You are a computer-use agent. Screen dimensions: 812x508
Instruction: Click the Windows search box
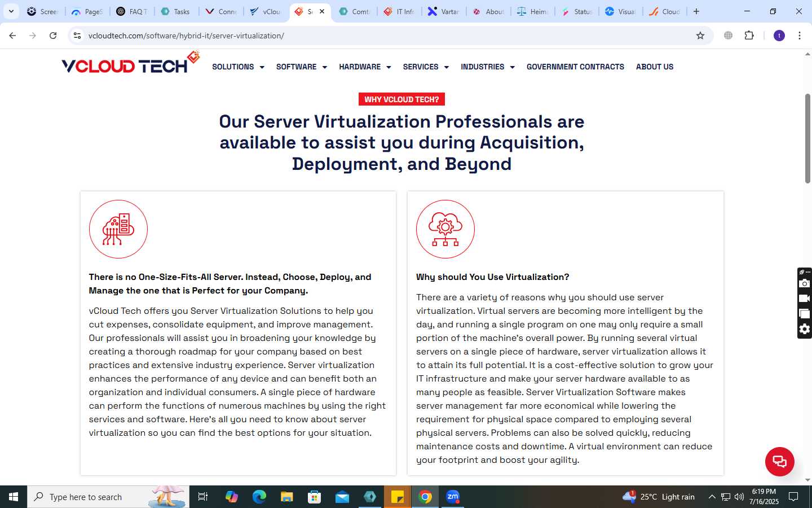point(108,497)
